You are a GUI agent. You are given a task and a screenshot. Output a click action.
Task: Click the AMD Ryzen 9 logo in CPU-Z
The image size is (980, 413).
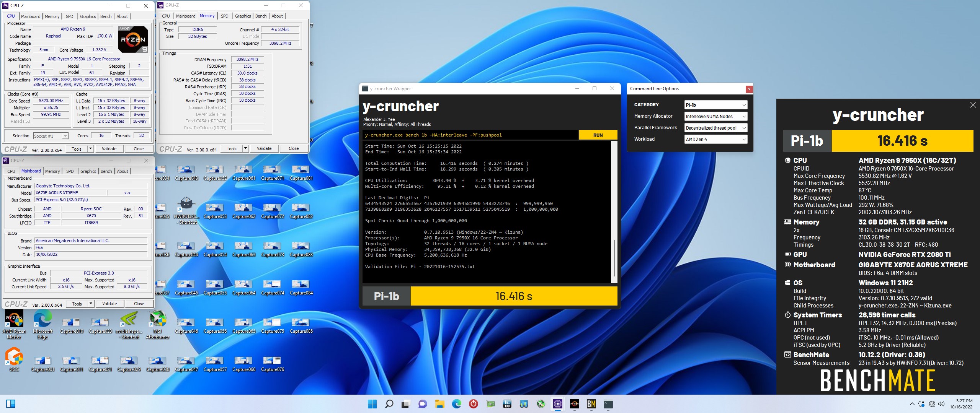[132, 39]
